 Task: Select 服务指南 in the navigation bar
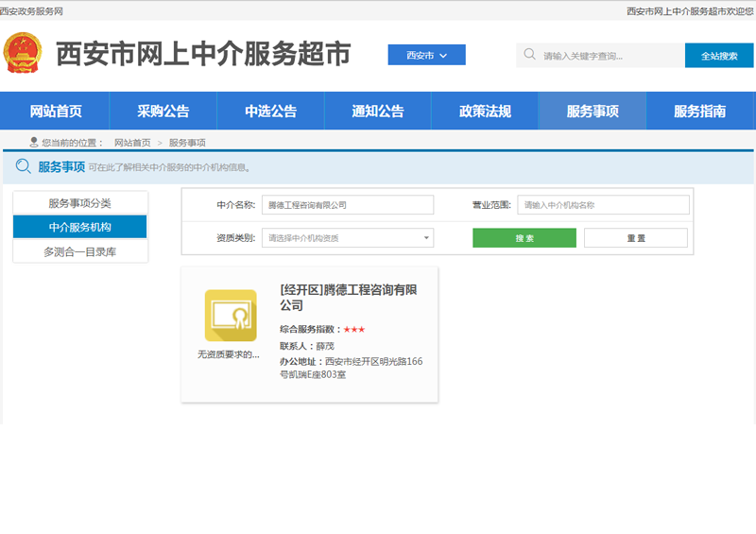pos(699,112)
